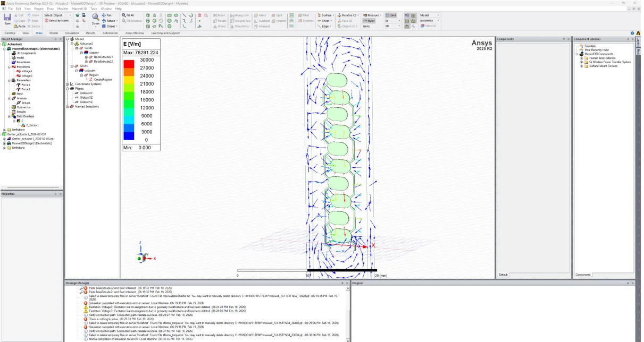Click the E_Vector1 field overlay plot

pyautogui.click(x=33, y=125)
